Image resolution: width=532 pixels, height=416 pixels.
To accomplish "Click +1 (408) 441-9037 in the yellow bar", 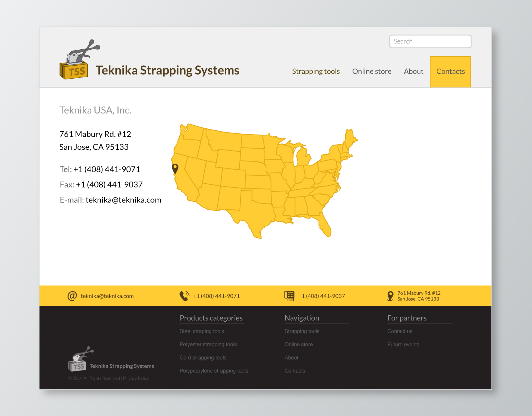I will (x=321, y=296).
